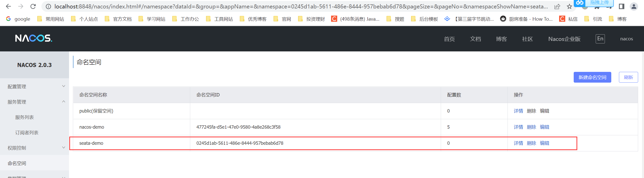
Task: Open Nacos企业版 link in header
Action: pyautogui.click(x=564, y=39)
